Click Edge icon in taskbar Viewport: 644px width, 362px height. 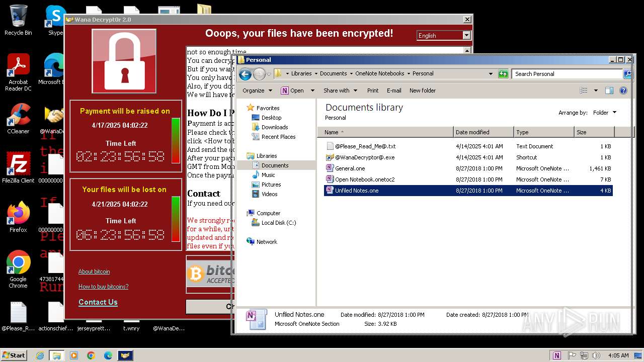108,355
